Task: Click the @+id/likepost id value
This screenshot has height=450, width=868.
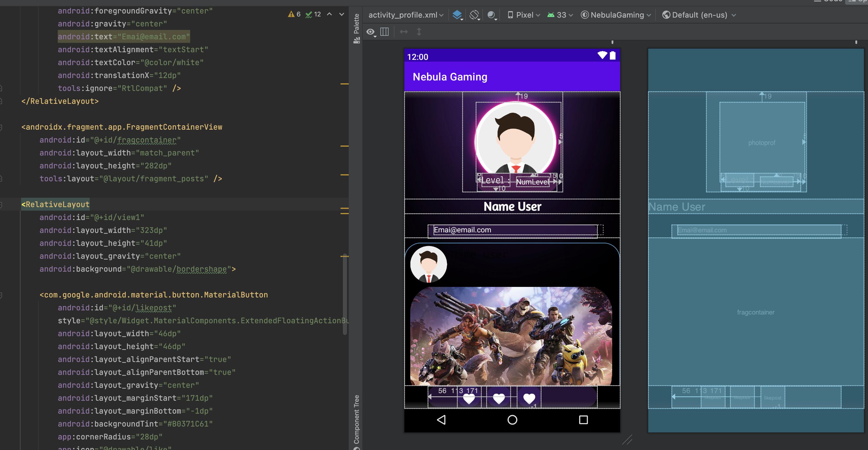Action: 142,308
